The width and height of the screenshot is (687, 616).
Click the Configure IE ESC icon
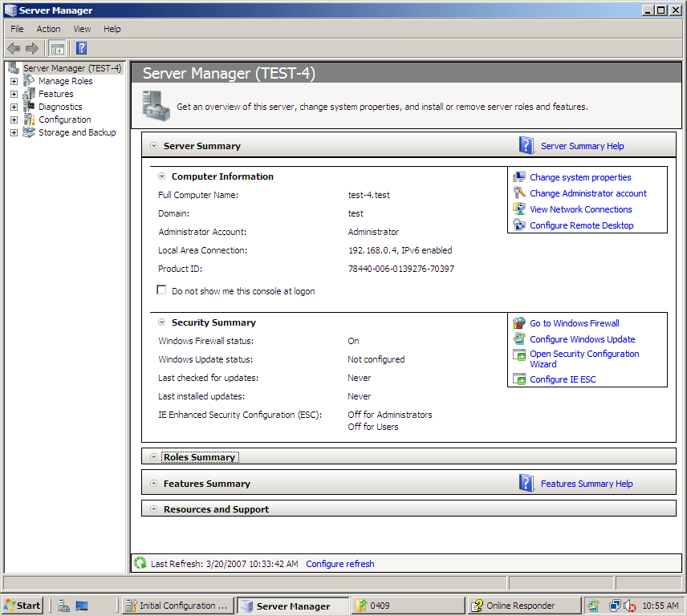[x=519, y=379]
